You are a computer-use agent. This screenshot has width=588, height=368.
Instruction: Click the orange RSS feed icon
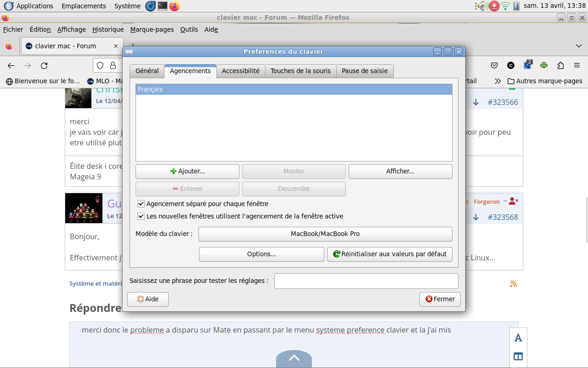click(x=514, y=284)
